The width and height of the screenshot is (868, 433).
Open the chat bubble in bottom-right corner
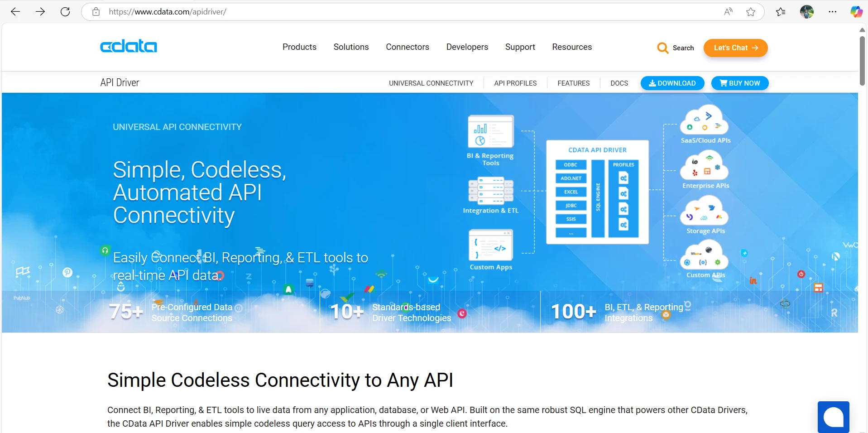[834, 416]
